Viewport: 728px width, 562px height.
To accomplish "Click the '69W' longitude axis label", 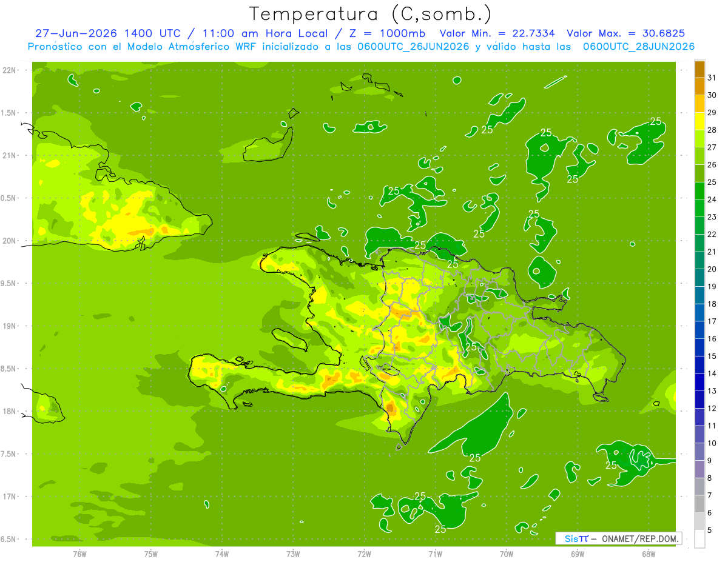I will [578, 554].
